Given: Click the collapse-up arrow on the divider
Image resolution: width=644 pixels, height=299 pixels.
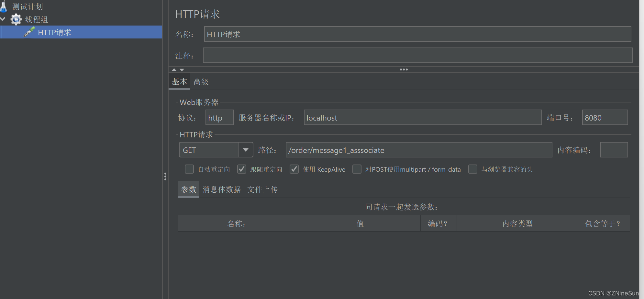Looking at the screenshot, I should pos(174,69).
